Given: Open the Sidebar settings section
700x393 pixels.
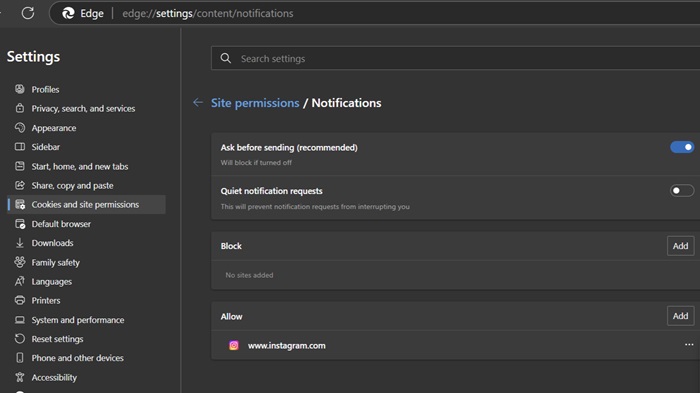Looking at the screenshot, I should pyautogui.click(x=45, y=147).
